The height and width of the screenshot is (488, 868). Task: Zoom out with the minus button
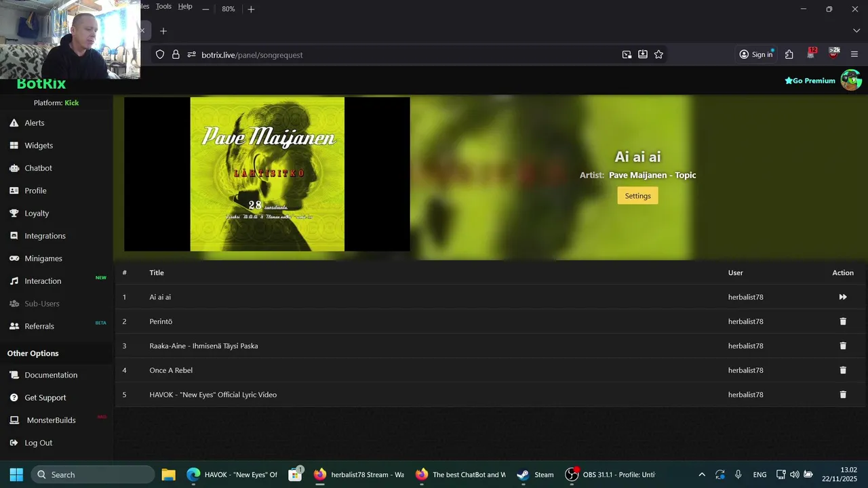205,9
